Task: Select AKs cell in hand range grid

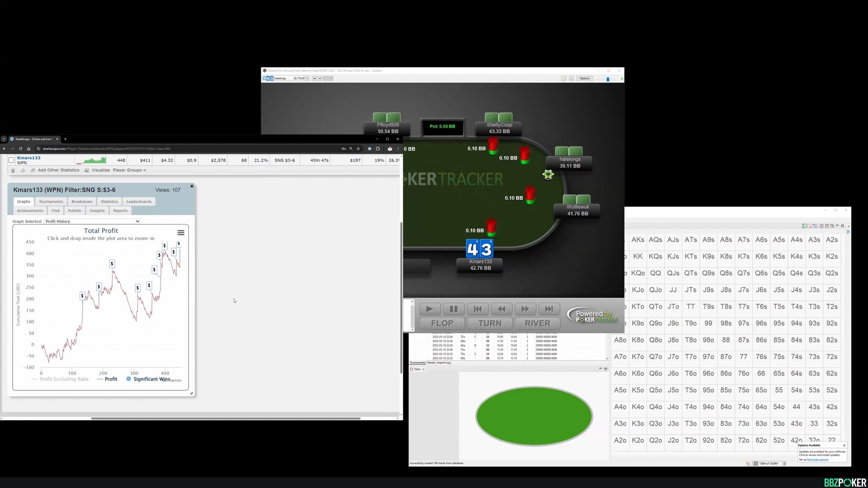Action: pos(637,239)
